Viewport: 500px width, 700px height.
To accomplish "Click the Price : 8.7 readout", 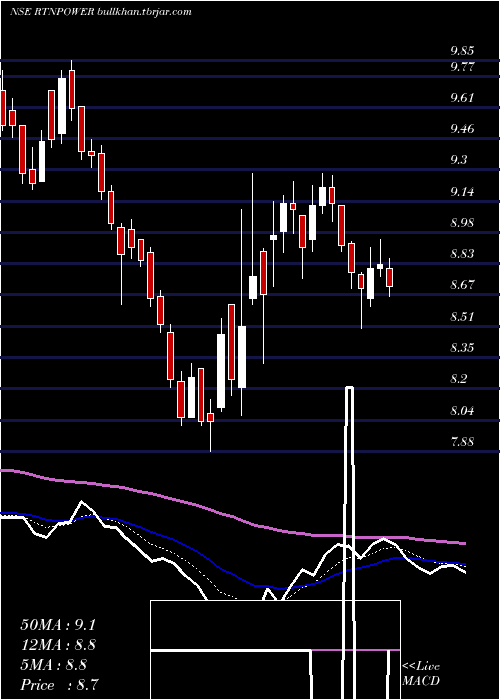I will 60,684.
